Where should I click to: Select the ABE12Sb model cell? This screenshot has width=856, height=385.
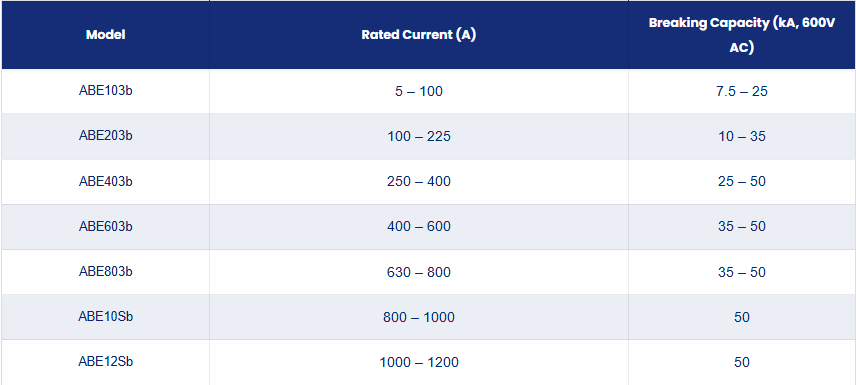tap(105, 362)
